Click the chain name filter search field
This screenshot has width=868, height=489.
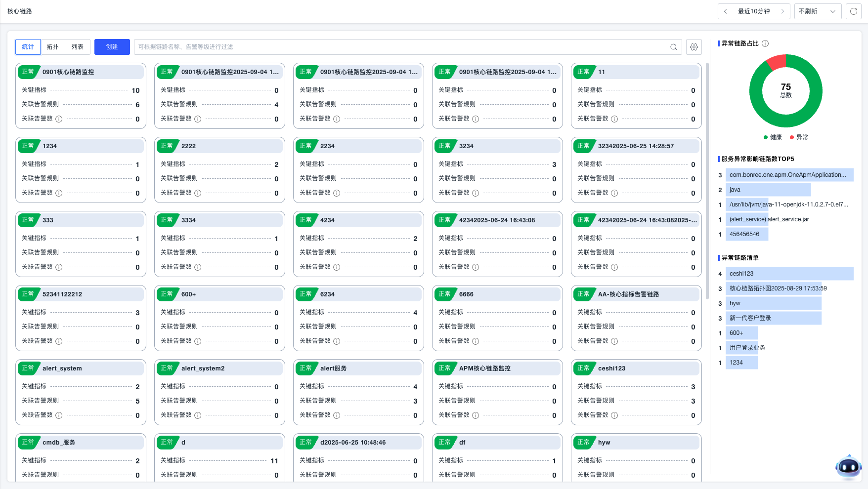(400, 47)
